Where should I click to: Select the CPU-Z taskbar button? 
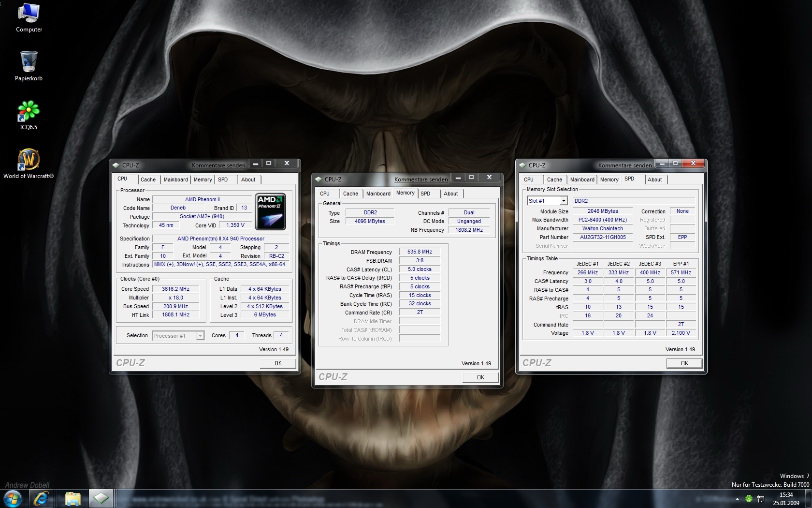pos(101,498)
